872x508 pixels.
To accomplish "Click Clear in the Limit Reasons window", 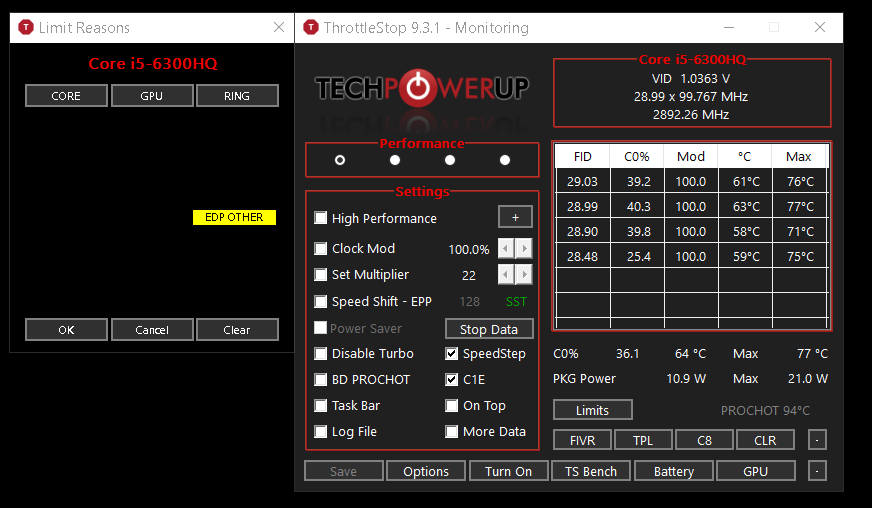I will coord(237,329).
